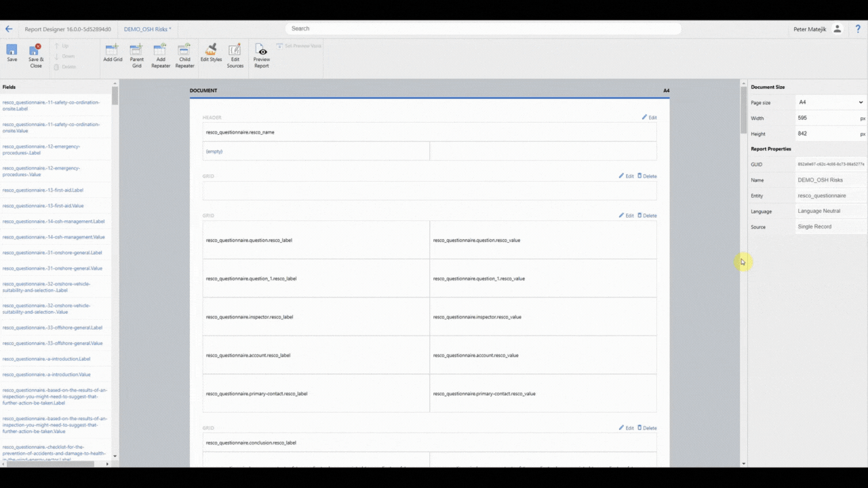Viewport: 868px width, 488px height.
Task: Go back using the left arrow
Action: click(x=9, y=29)
